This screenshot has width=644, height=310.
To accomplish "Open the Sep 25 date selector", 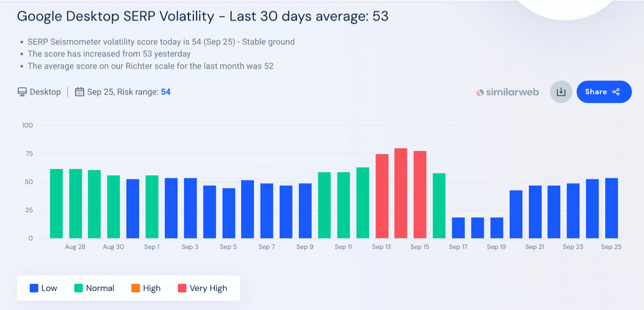I will click(100, 92).
